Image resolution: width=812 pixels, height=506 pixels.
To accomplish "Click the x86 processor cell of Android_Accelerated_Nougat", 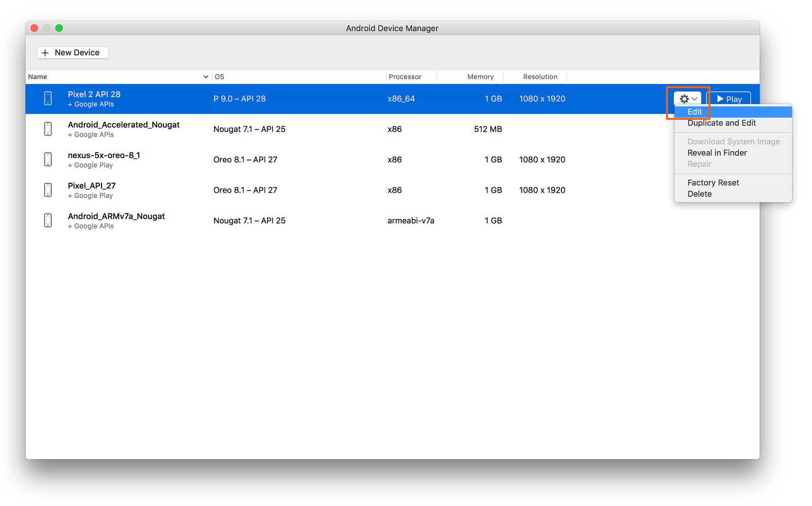I will pos(394,129).
